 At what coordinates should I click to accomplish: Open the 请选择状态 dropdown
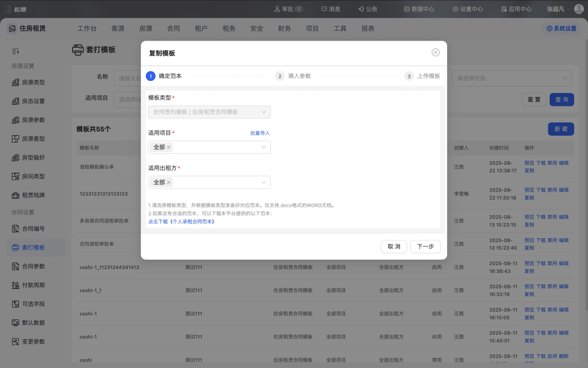512,78
